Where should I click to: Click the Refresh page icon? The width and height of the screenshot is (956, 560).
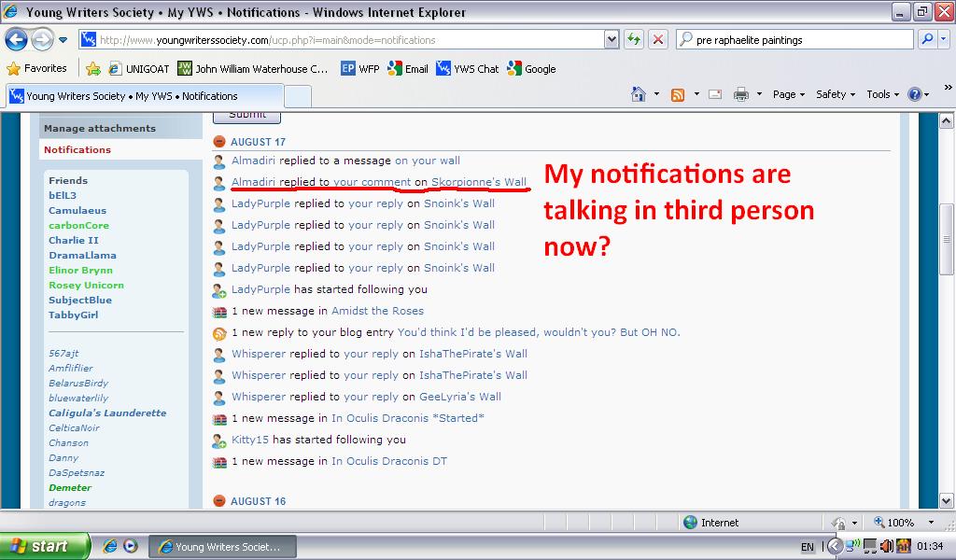(634, 39)
